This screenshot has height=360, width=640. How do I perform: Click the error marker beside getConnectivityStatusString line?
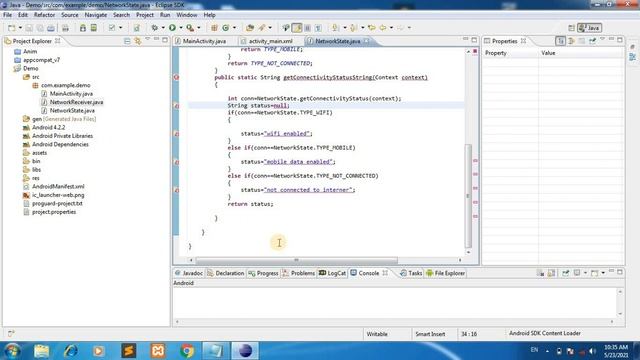pos(176,77)
